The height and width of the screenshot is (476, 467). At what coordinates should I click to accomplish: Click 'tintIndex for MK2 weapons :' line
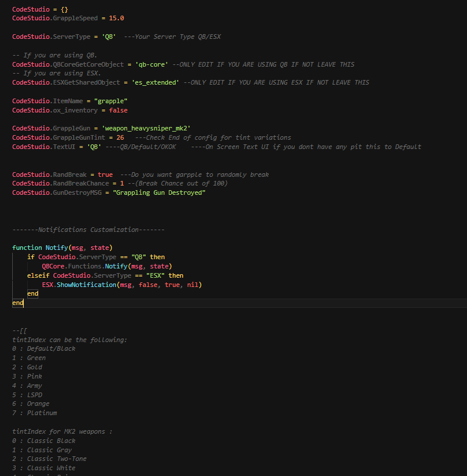click(x=62, y=432)
